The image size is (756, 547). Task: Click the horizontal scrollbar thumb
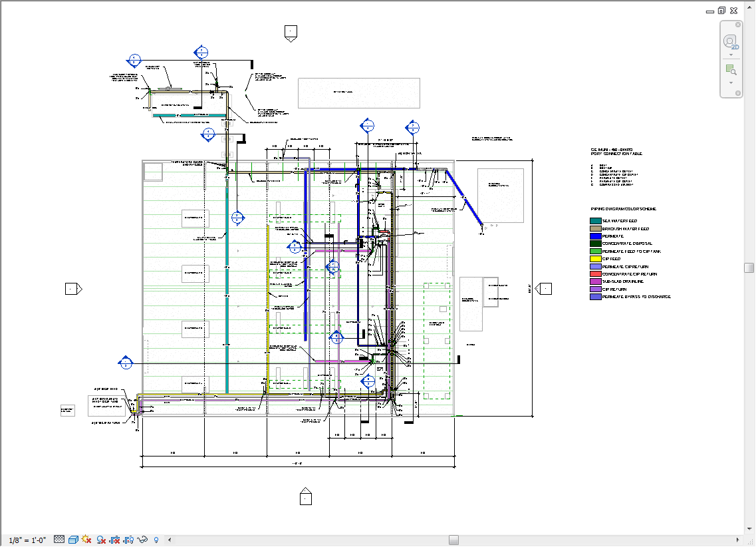pyautogui.click(x=453, y=540)
